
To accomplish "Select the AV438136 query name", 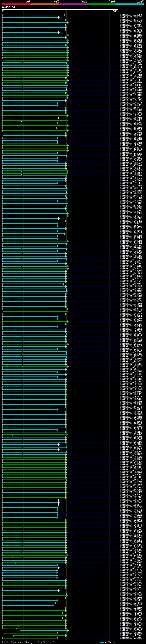I will pos(8,7).
